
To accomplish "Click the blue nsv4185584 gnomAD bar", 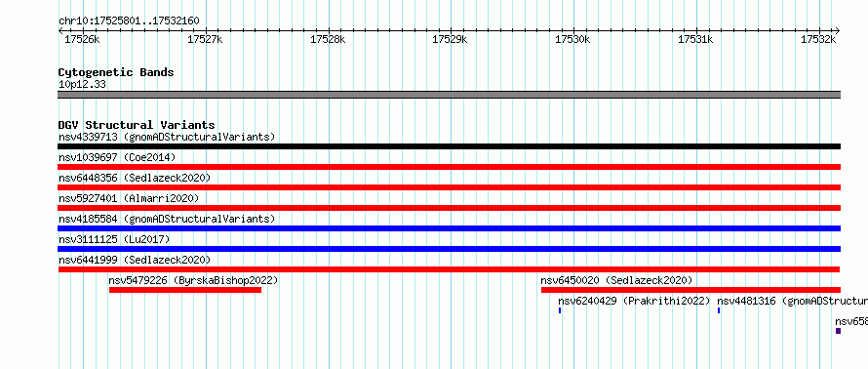I will [449, 228].
